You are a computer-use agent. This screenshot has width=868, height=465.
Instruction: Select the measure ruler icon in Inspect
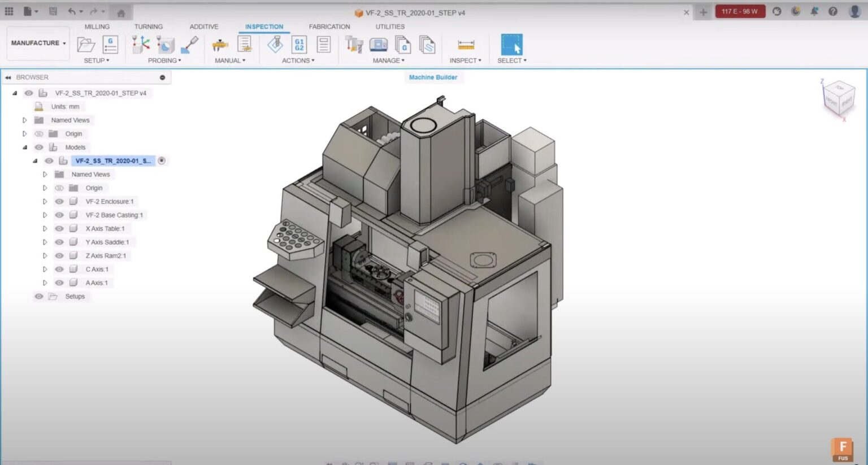click(466, 45)
